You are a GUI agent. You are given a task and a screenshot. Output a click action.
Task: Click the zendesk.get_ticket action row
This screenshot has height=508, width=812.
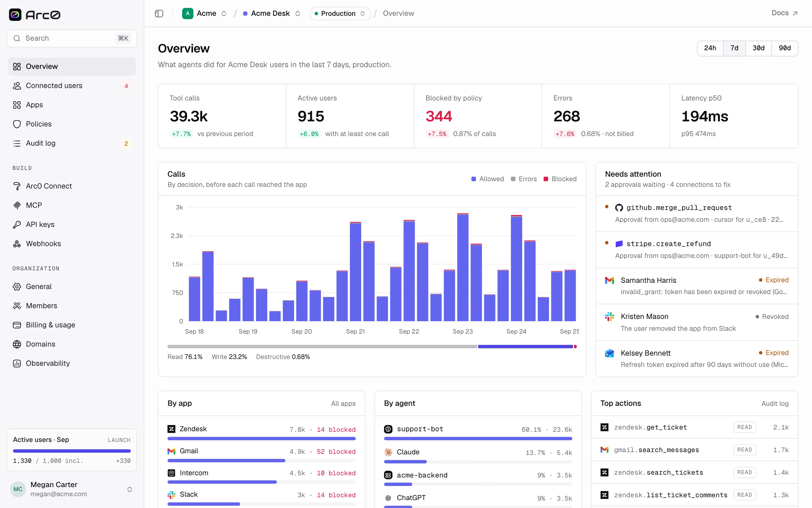tap(694, 427)
